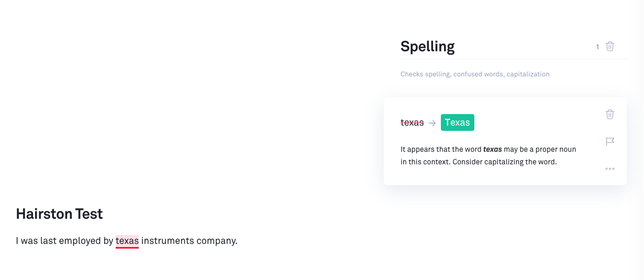Click the struck-through texas in the card
Image resolution: width=644 pixels, height=280 pixels.
click(x=412, y=122)
